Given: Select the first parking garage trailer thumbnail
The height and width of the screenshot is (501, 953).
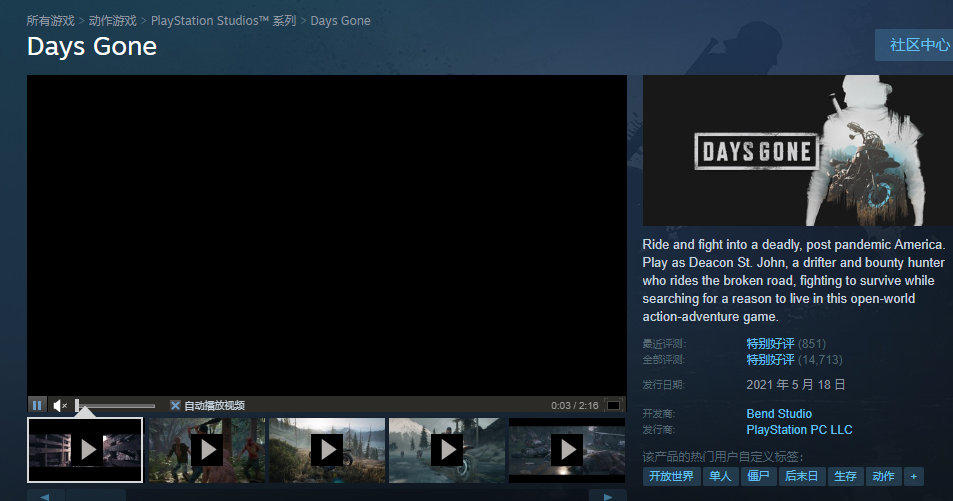Looking at the screenshot, I should [85, 450].
